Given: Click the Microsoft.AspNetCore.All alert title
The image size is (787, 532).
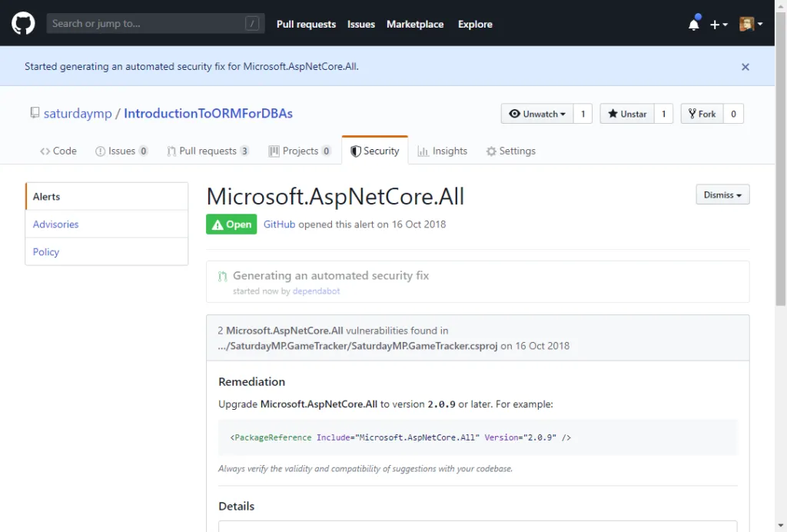Looking at the screenshot, I should pos(335,197).
